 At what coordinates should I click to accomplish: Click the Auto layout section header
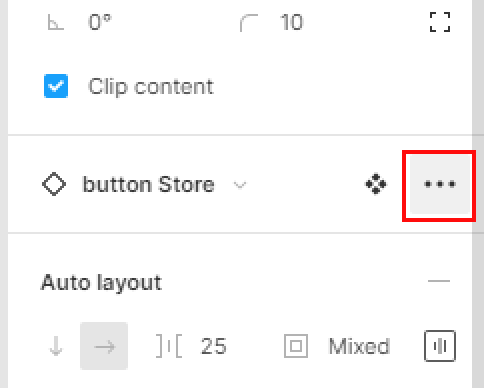[101, 283]
